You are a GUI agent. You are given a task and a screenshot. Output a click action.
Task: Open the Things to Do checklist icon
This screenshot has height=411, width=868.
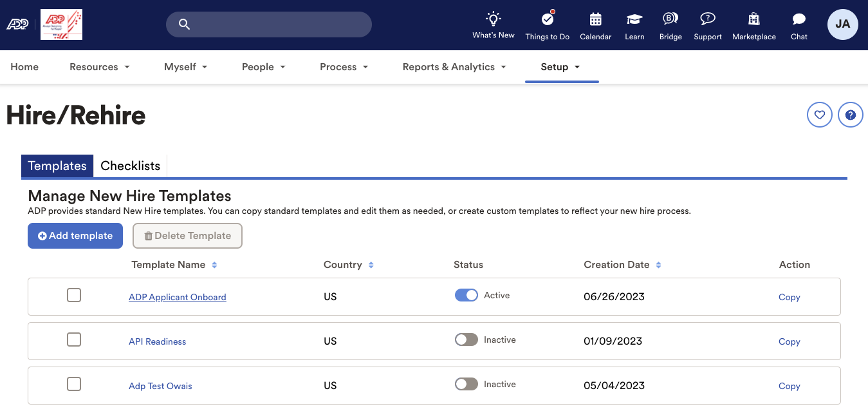547,21
